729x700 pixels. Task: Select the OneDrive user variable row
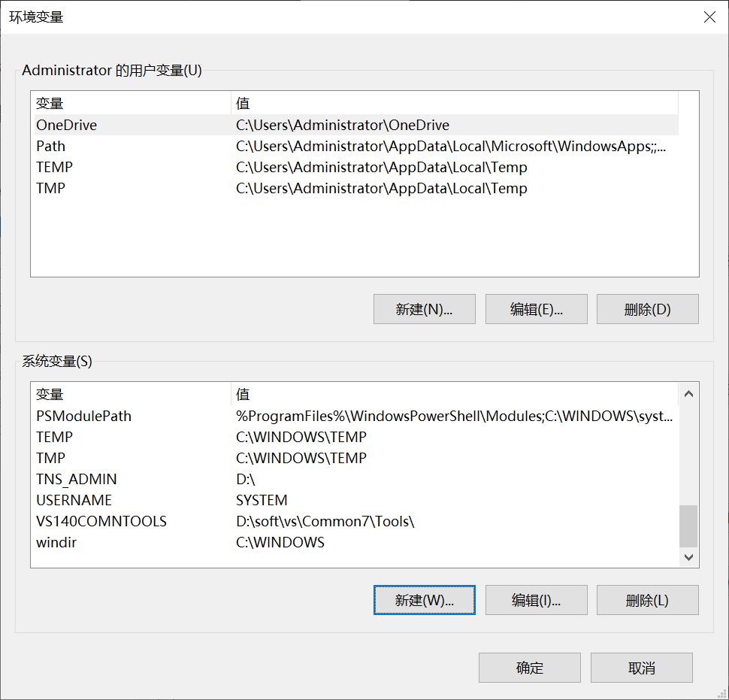(356, 125)
